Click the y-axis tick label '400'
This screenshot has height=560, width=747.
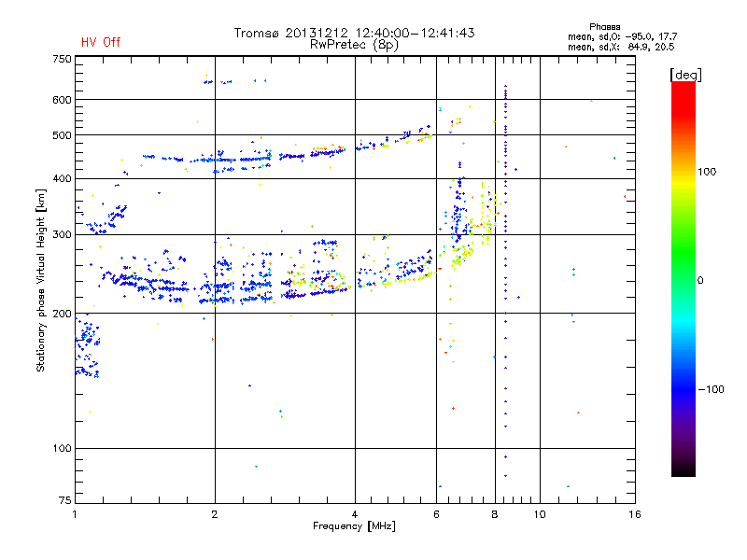pos(62,178)
